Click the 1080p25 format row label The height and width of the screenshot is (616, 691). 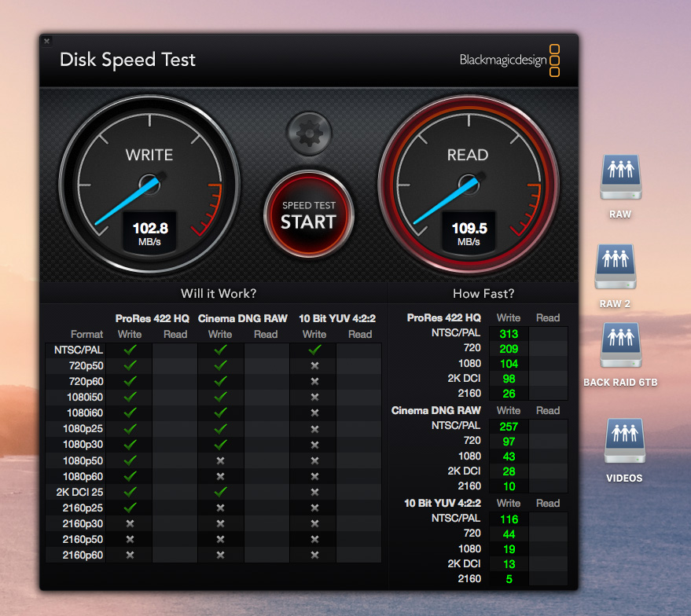tap(83, 429)
